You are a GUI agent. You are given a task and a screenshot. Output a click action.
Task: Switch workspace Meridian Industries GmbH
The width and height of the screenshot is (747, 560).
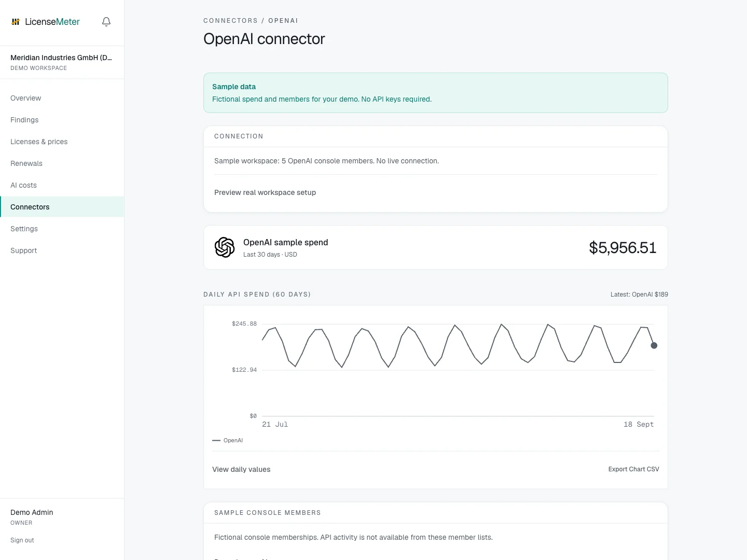pyautogui.click(x=62, y=62)
